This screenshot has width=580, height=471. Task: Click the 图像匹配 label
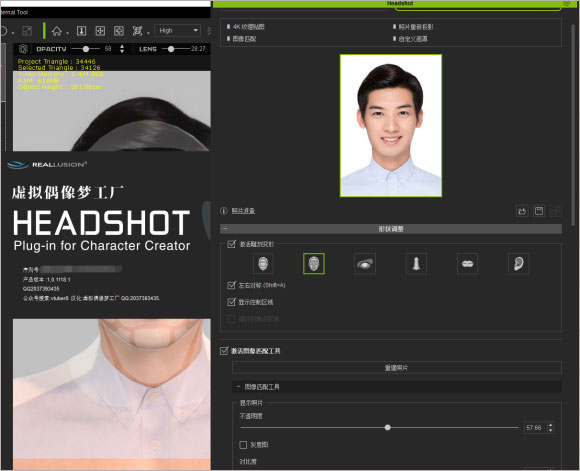coord(245,38)
